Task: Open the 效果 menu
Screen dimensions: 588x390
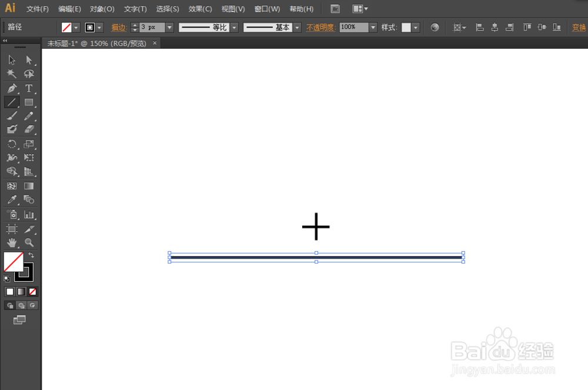Action: tap(199, 9)
